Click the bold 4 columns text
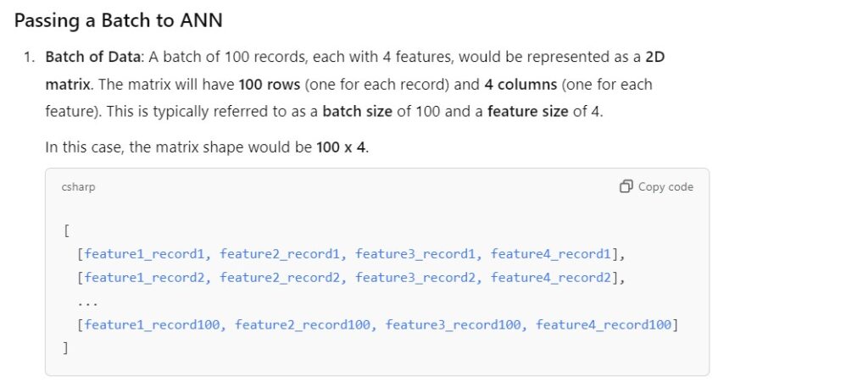Screen dimensions: 868x382 pos(520,85)
